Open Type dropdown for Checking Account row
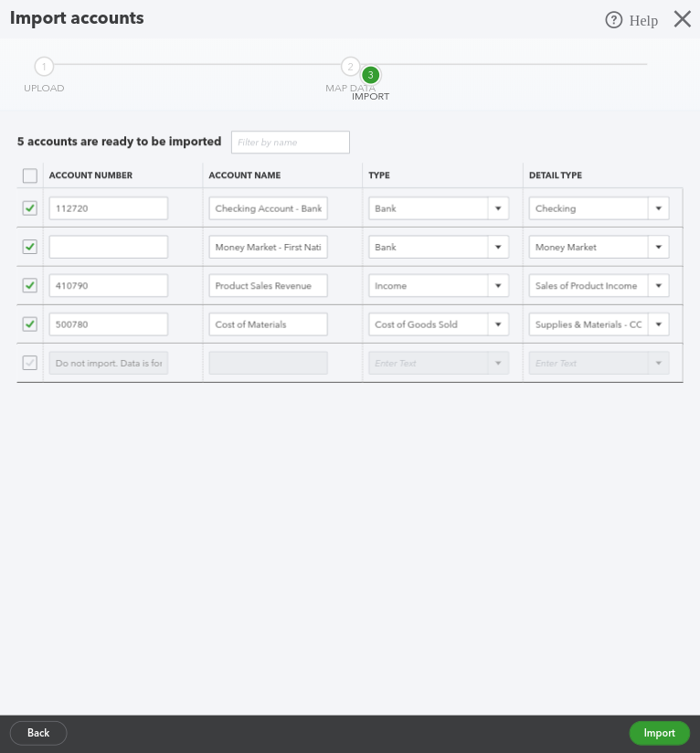The height and width of the screenshot is (753, 700). click(498, 208)
